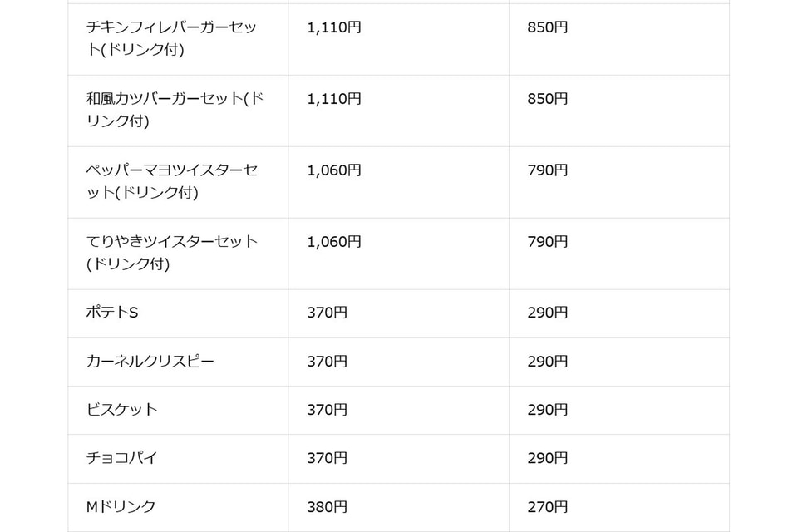Screen dimensions: 798x532
Task: Click the 790円 price for てりやきツイスターセット
Action: click(x=548, y=242)
